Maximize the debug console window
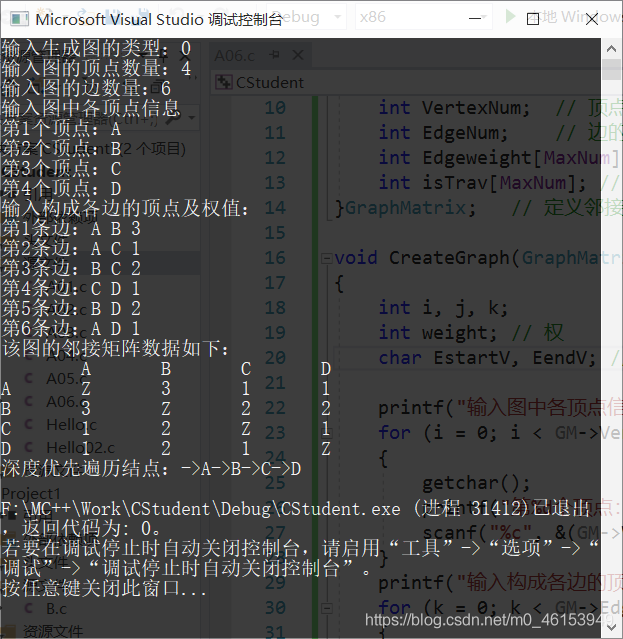This screenshot has width=623, height=639. 533,19
